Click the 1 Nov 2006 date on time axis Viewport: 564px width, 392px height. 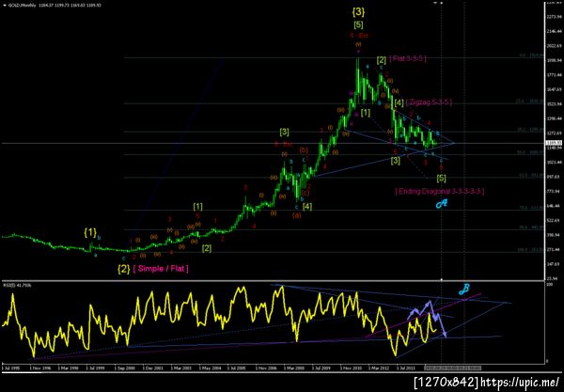pyautogui.click(x=267, y=368)
